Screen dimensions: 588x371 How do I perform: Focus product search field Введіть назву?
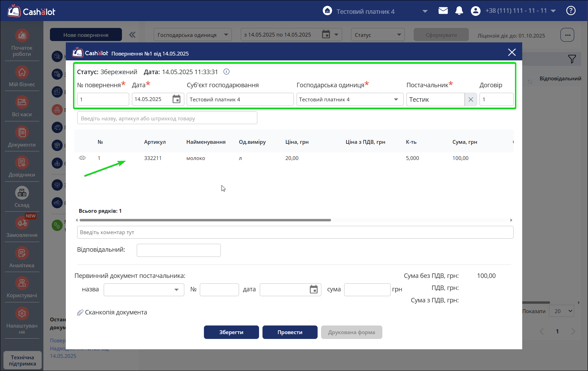pos(167,118)
